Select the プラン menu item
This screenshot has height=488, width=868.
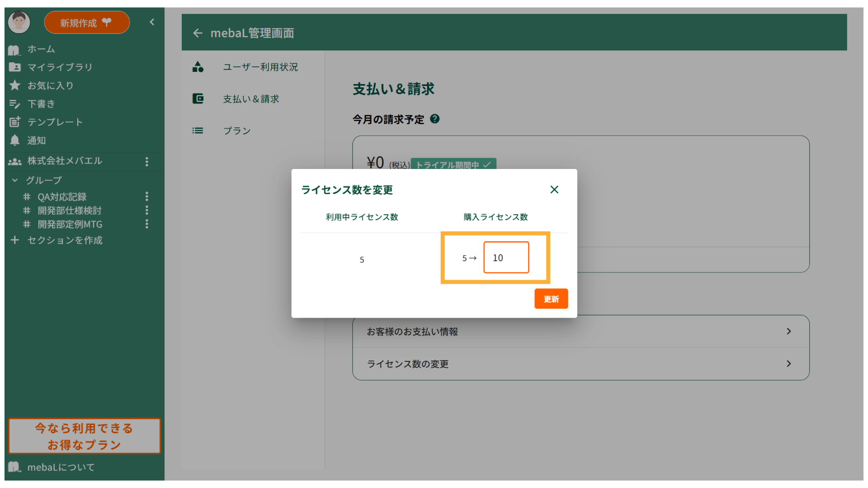[236, 131]
